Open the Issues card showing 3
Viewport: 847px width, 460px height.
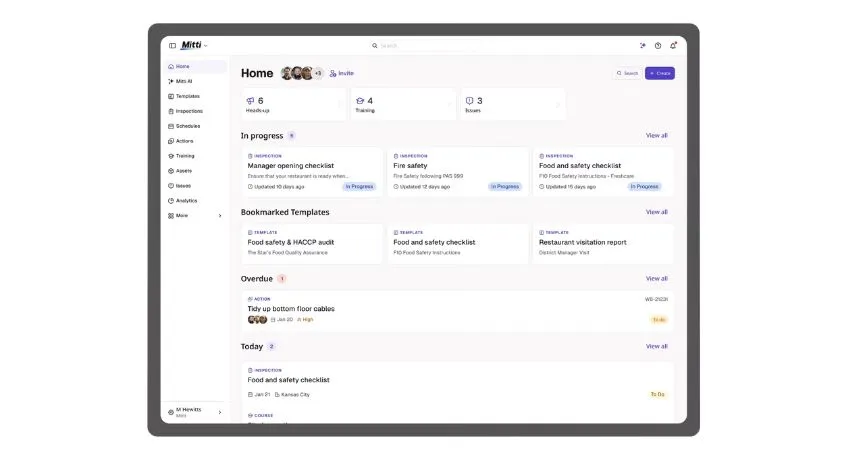pos(513,105)
